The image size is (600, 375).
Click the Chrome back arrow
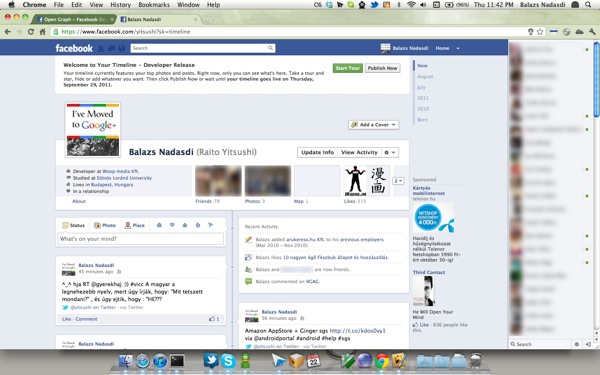[8, 32]
